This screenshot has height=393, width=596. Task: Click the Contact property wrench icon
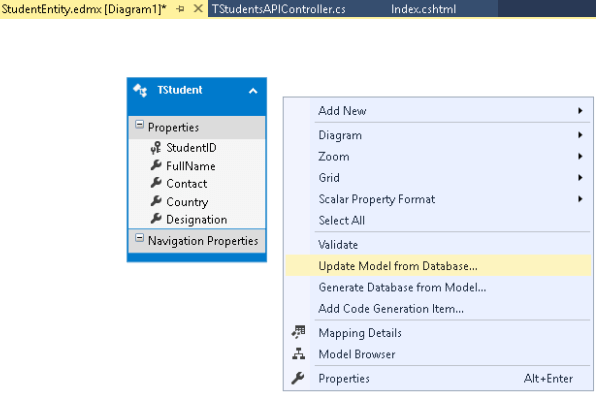tap(156, 183)
